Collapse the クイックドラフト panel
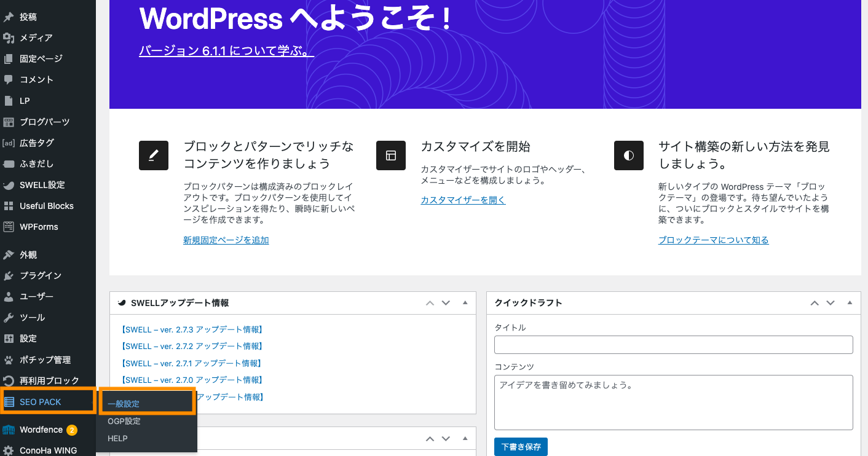 [850, 303]
